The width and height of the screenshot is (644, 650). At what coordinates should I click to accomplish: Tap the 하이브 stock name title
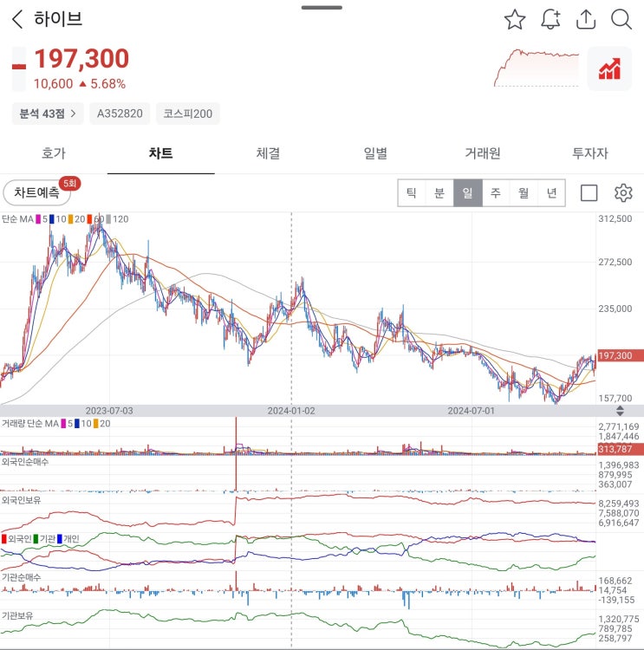pos(58,19)
